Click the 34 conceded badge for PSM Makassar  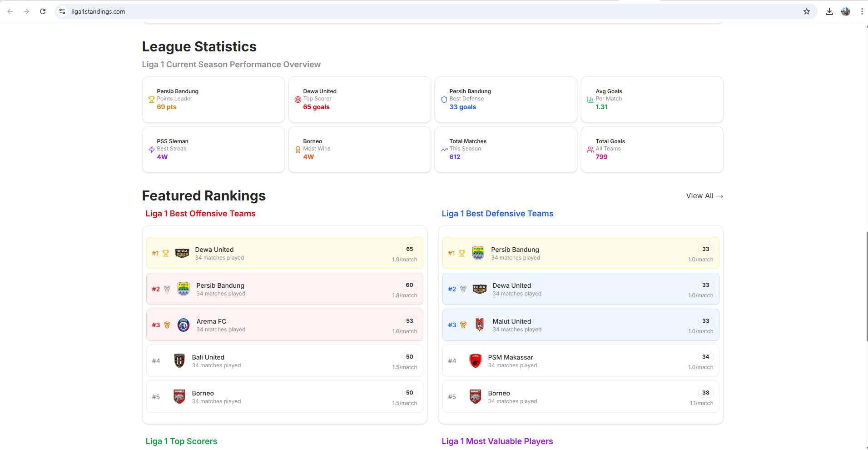coord(706,357)
